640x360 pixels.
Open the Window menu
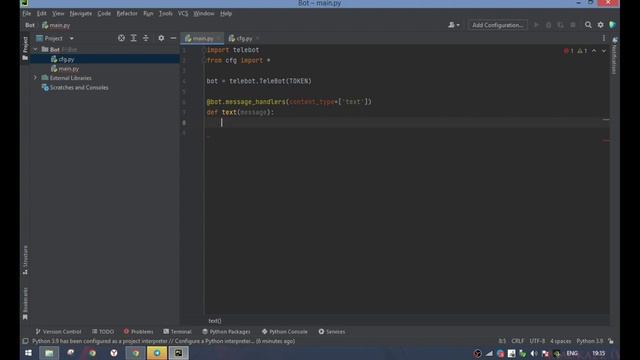tap(204, 13)
